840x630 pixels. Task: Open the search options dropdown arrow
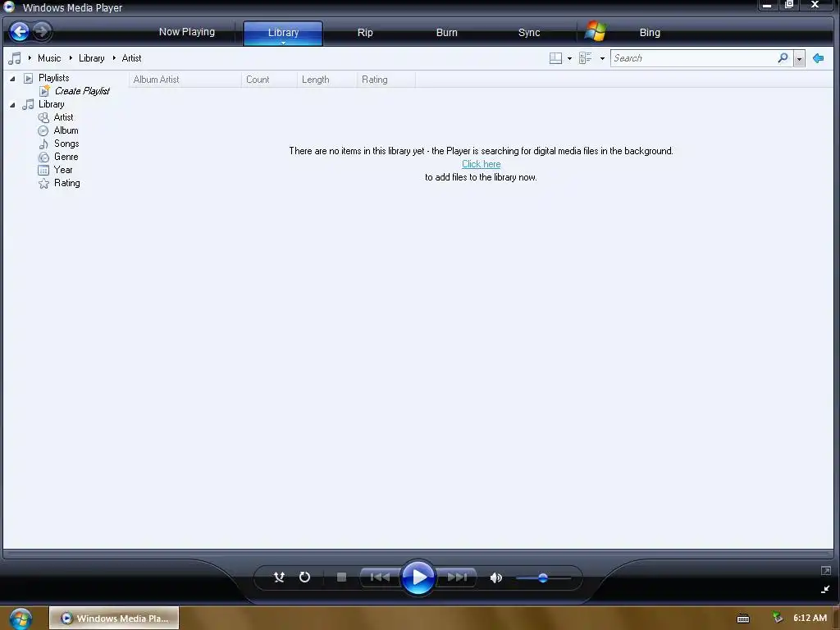[799, 58]
